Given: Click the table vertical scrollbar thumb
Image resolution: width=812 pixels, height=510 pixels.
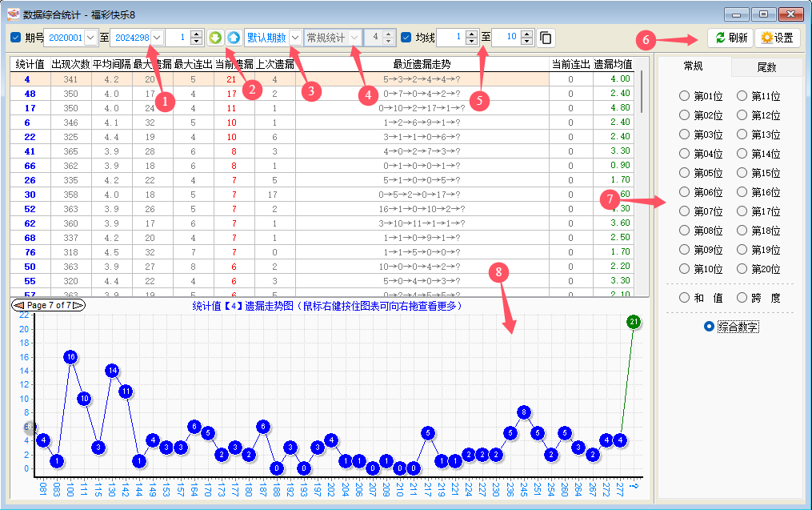Looking at the screenshot, I should [642, 91].
